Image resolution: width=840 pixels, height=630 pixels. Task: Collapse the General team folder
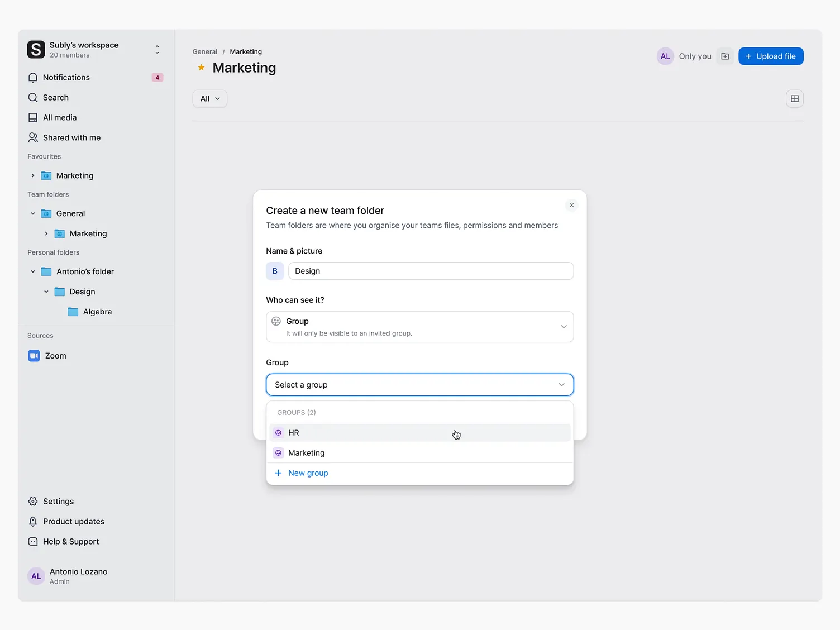(x=33, y=213)
